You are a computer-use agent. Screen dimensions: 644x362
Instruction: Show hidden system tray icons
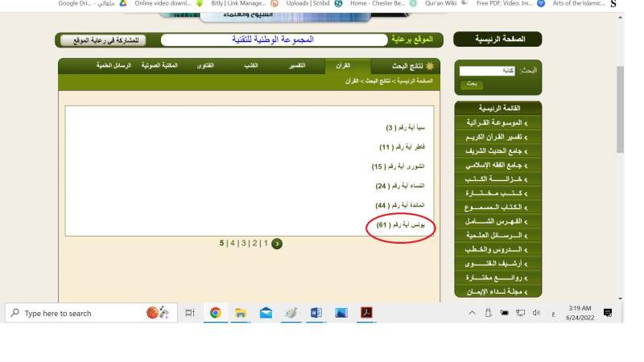click(472, 313)
